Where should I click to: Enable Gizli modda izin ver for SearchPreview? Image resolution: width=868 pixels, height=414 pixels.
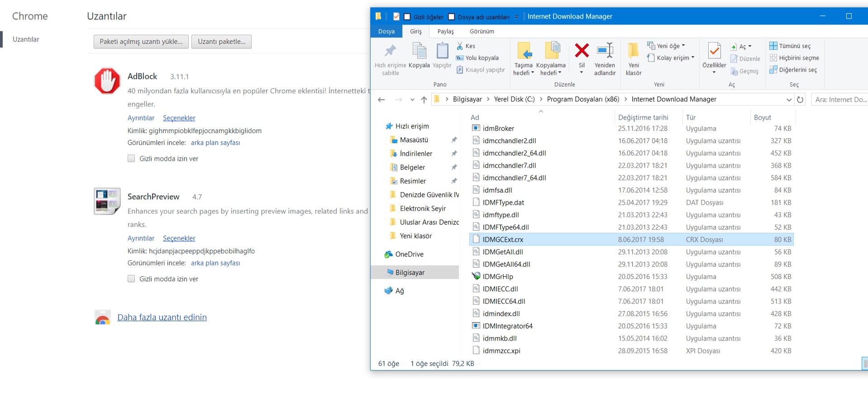pos(131,279)
